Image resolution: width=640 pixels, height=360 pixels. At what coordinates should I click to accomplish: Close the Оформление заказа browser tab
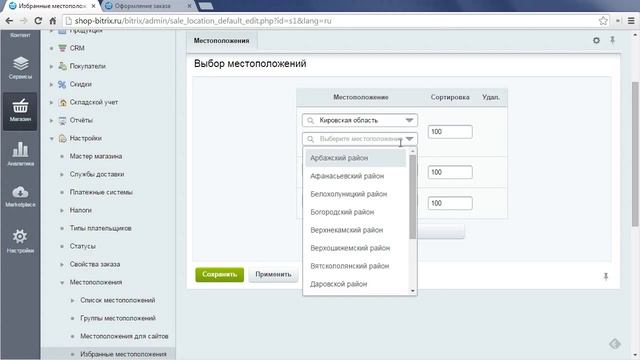(x=189, y=6)
